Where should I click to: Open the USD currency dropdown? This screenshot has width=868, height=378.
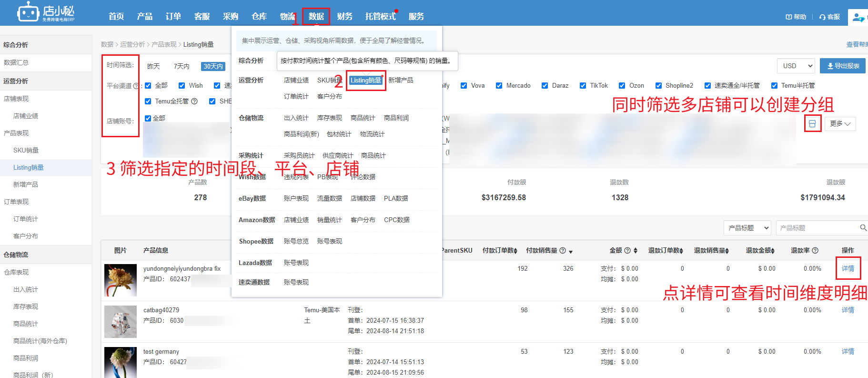pyautogui.click(x=796, y=66)
